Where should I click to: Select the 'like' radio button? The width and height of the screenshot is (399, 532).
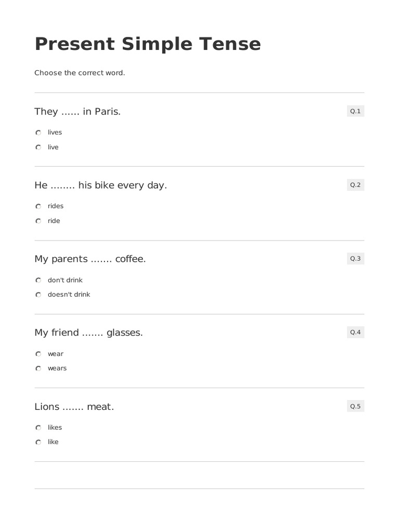coord(38,442)
